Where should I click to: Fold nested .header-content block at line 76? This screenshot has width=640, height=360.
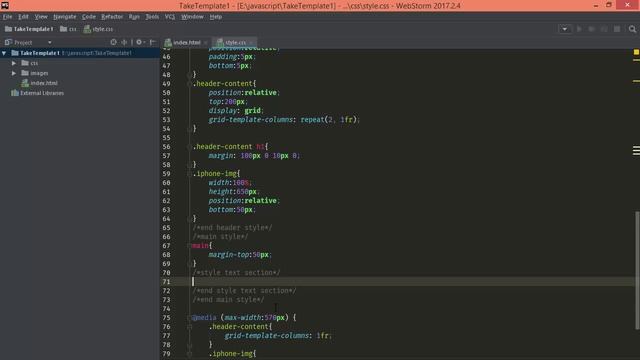click(189, 327)
